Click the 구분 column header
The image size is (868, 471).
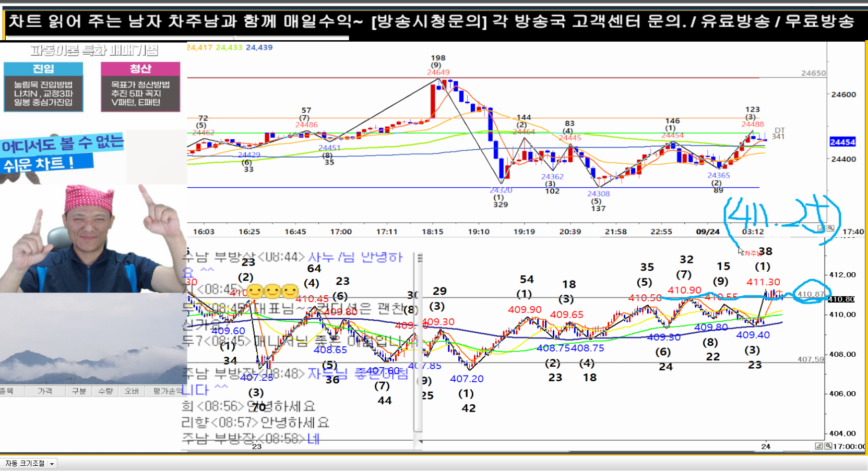(79, 391)
